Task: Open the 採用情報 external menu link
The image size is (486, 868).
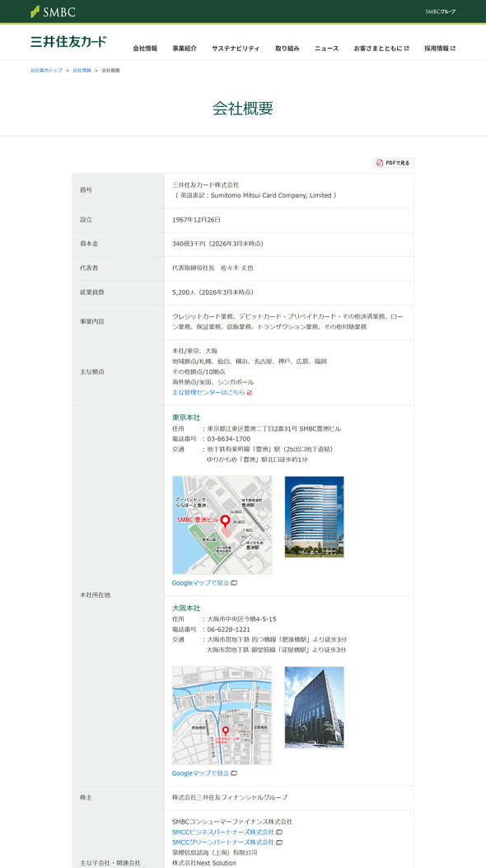Action: [440, 48]
